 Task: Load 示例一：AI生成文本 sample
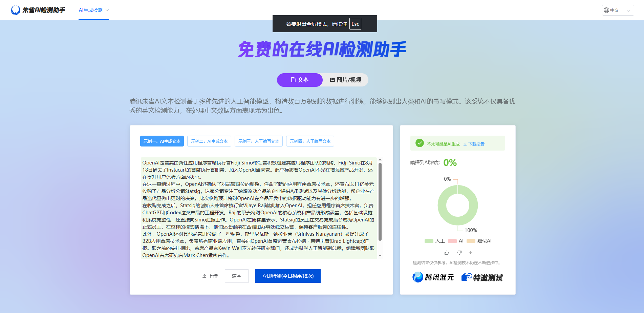coord(162,141)
